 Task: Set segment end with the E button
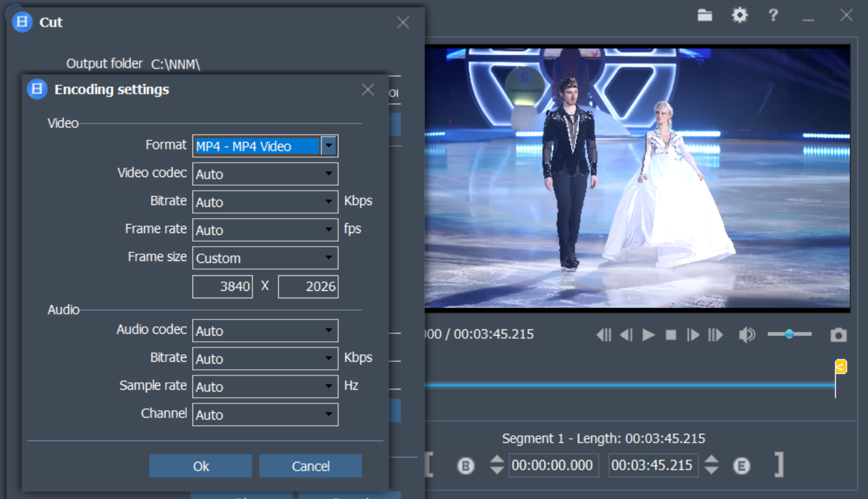pyautogui.click(x=741, y=465)
